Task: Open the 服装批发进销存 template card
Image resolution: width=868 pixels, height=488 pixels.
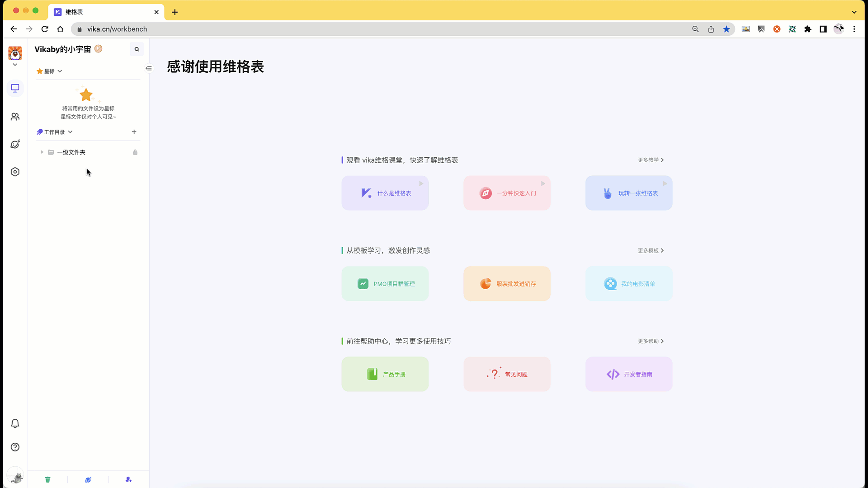Action: tap(507, 284)
